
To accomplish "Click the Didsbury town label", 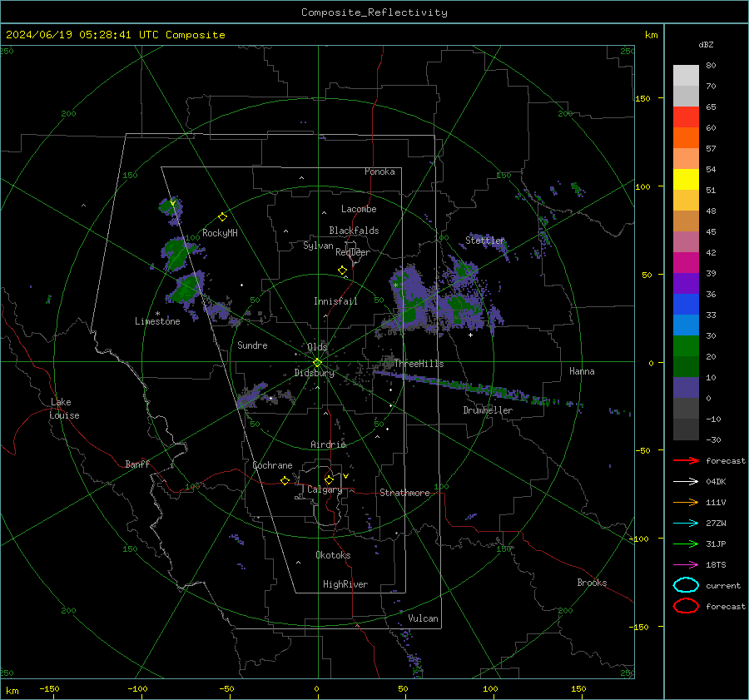I will (x=315, y=373).
